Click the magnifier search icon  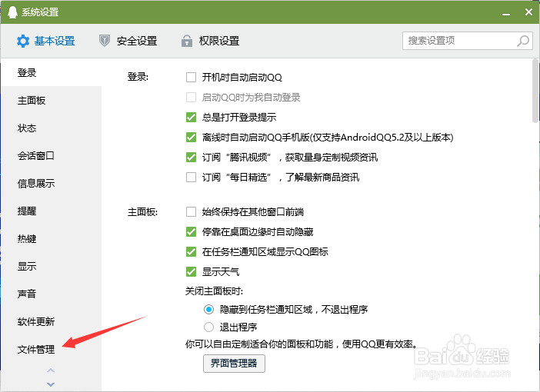pyautogui.click(x=523, y=41)
